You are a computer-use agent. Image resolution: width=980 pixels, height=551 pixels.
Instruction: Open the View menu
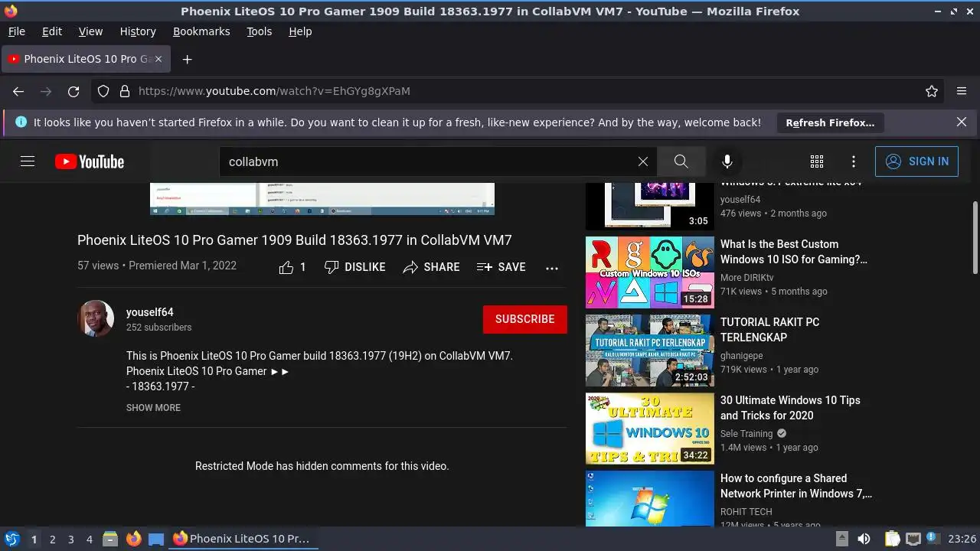[90, 31]
